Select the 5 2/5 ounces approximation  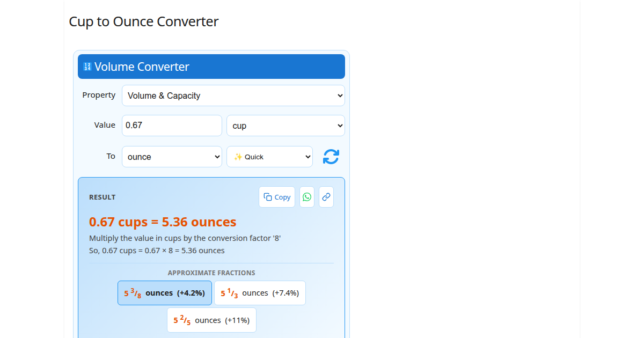211,320
